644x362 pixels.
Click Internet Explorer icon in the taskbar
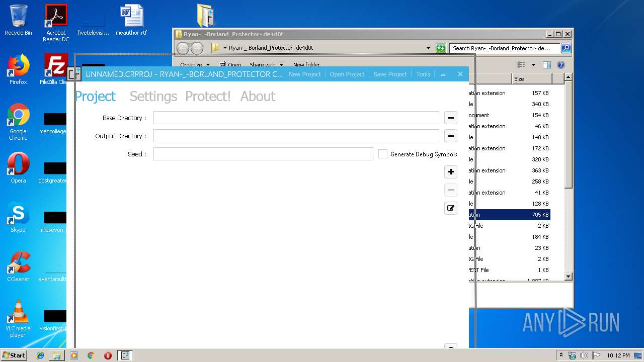[40, 355]
